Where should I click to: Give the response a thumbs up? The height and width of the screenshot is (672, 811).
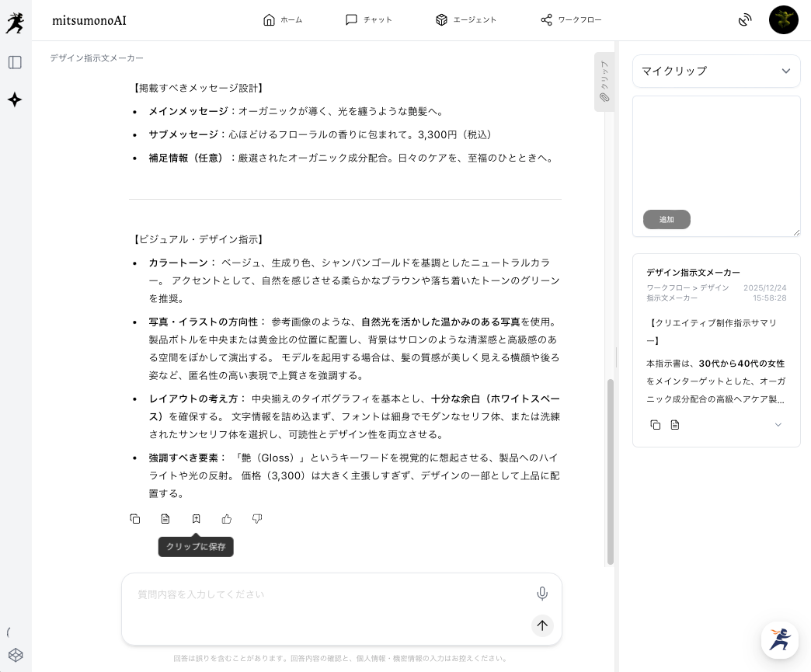click(227, 519)
